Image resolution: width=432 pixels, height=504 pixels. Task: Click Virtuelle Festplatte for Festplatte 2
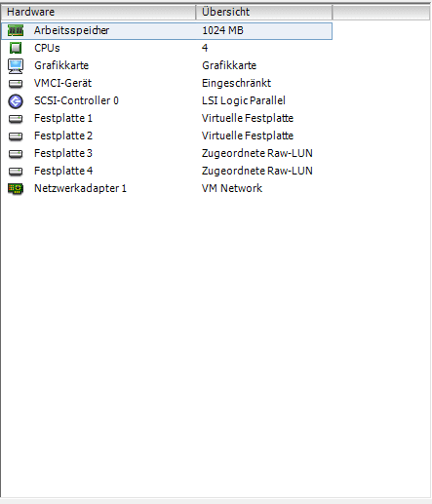pos(248,136)
